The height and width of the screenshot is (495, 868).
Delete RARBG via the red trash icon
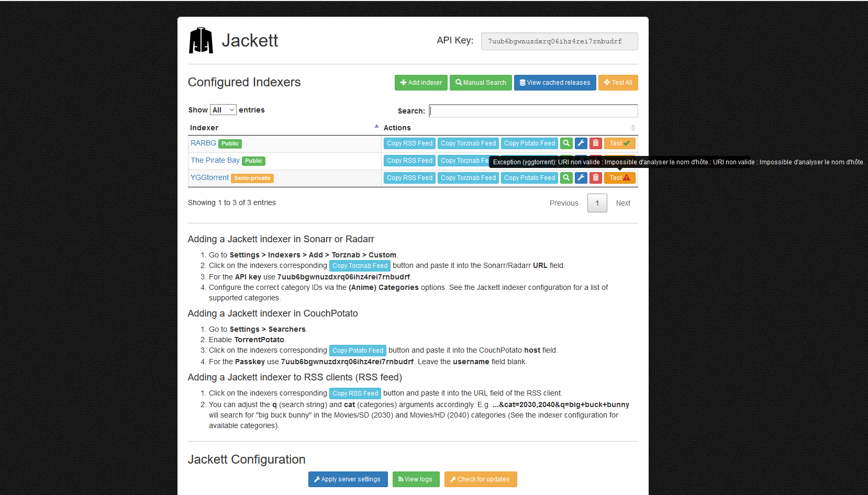595,143
